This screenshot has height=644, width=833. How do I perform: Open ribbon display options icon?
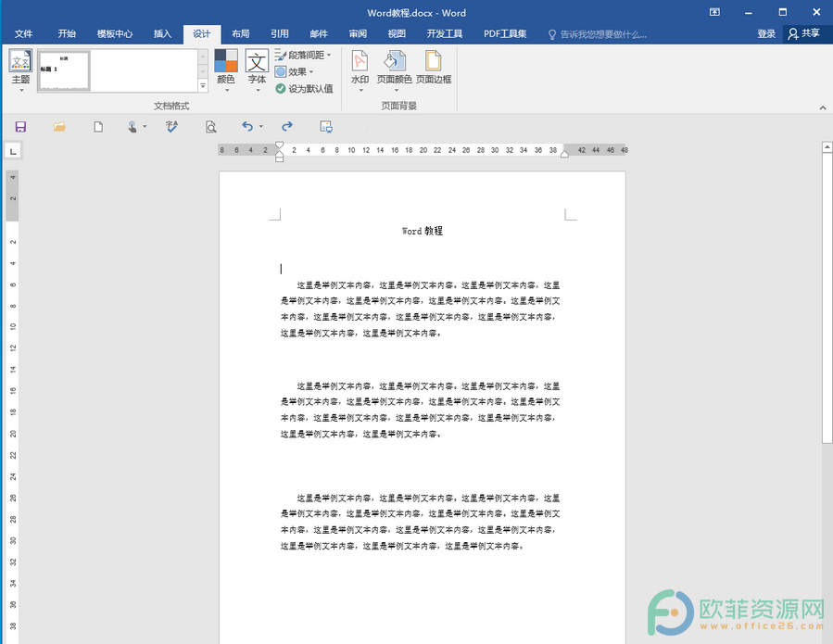click(x=714, y=12)
